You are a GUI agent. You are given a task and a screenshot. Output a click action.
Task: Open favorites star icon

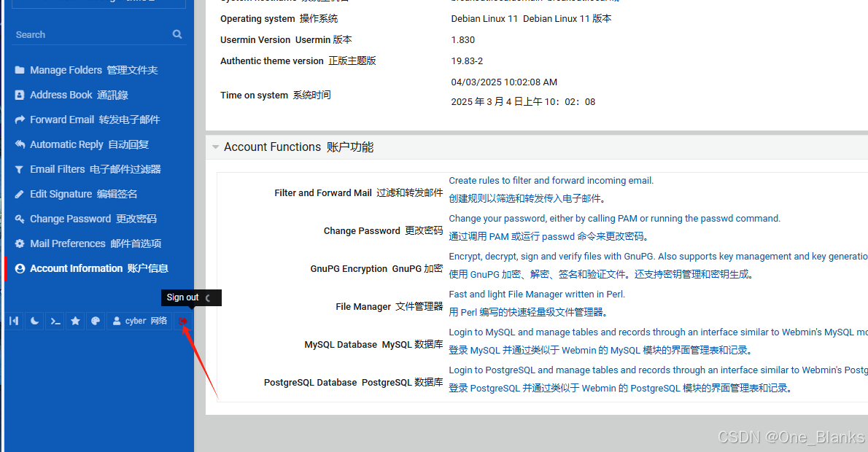coord(75,321)
